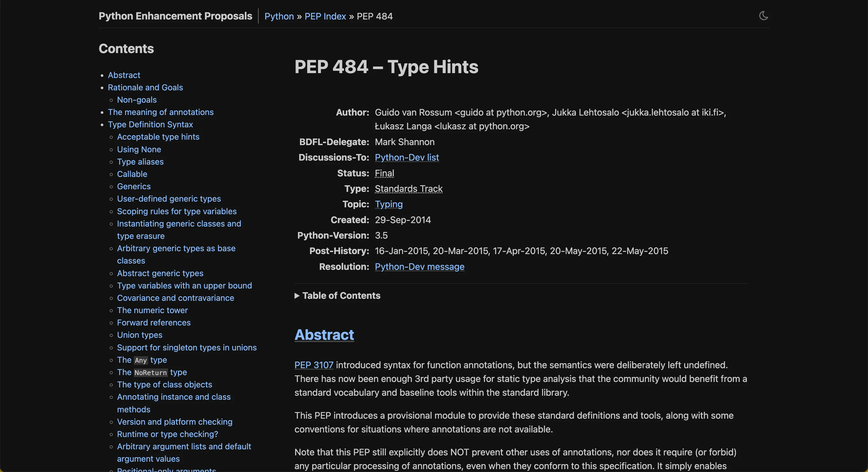
Task: Select Type Definition Syntax contents entry
Action: click(150, 124)
